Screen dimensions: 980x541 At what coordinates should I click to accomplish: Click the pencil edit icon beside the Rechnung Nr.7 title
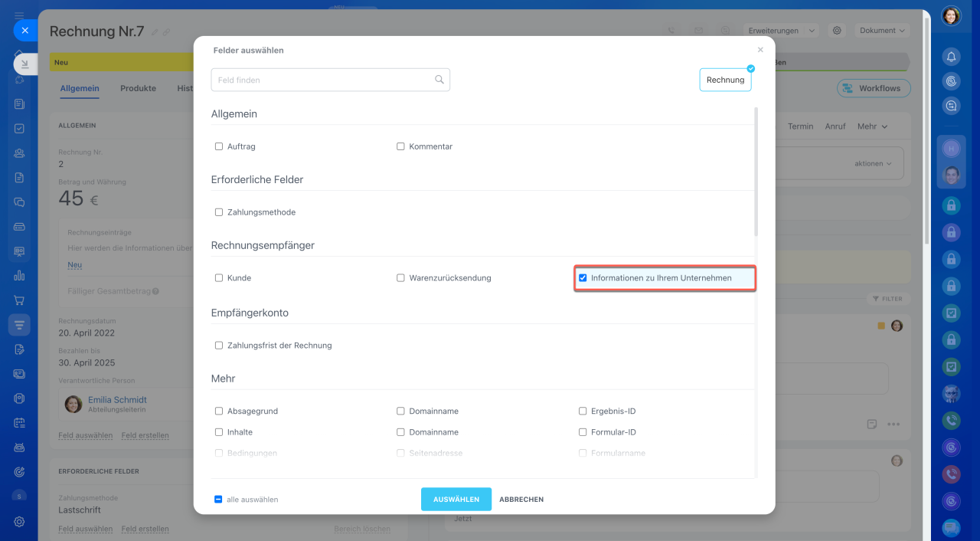click(155, 32)
